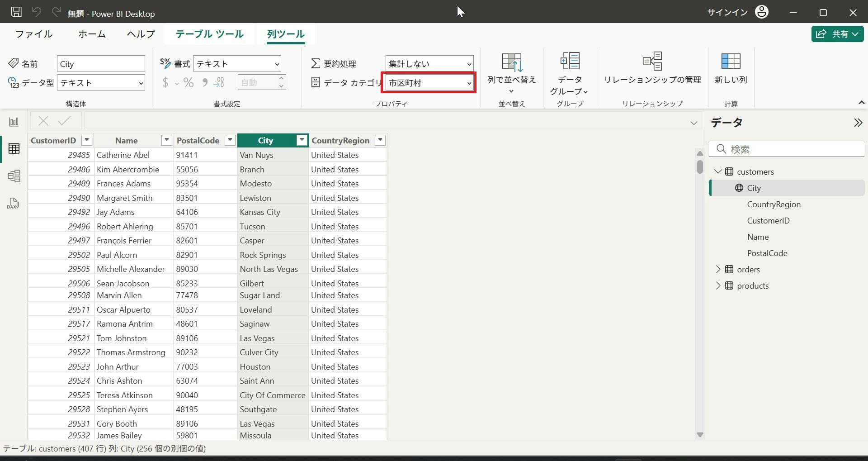Open the DAX query view icon

13,203
